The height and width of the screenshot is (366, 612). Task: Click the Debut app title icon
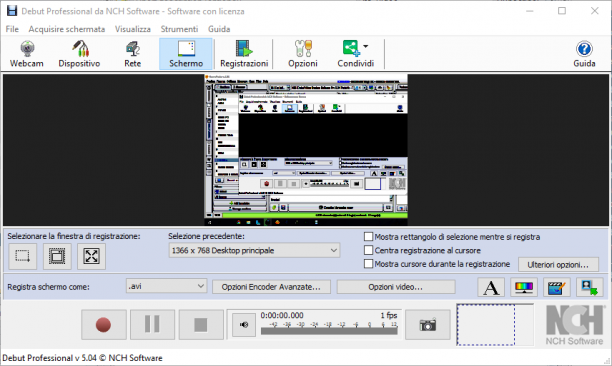coord(12,11)
